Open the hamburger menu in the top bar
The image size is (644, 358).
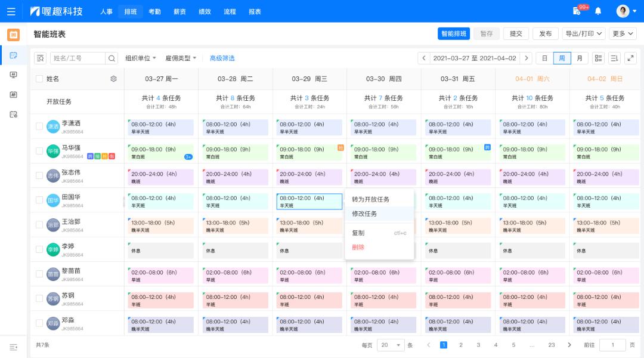click(11, 11)
